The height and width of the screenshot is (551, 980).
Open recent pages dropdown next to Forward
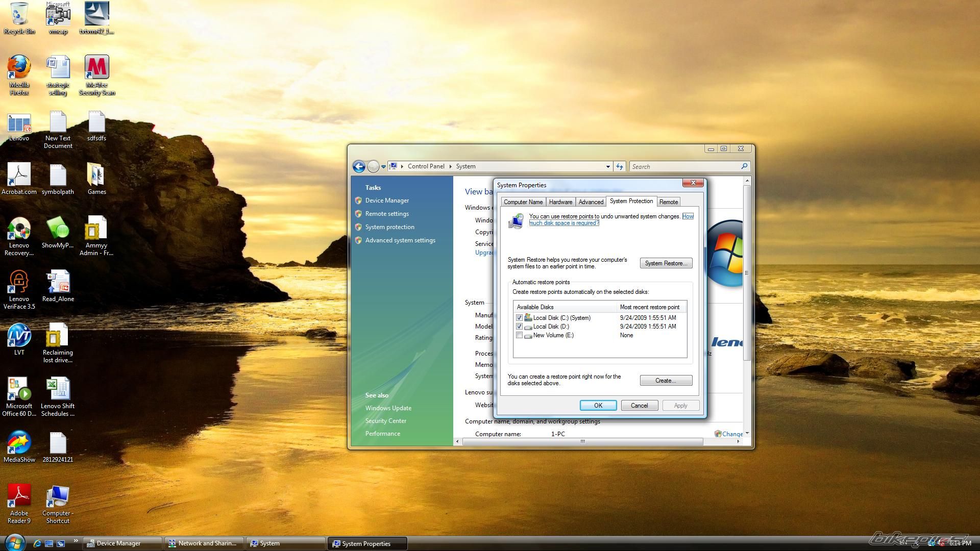point(384,167)
